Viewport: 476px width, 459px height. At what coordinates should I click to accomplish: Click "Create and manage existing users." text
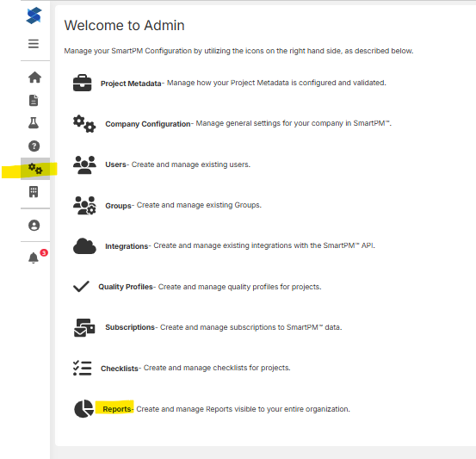191,164
